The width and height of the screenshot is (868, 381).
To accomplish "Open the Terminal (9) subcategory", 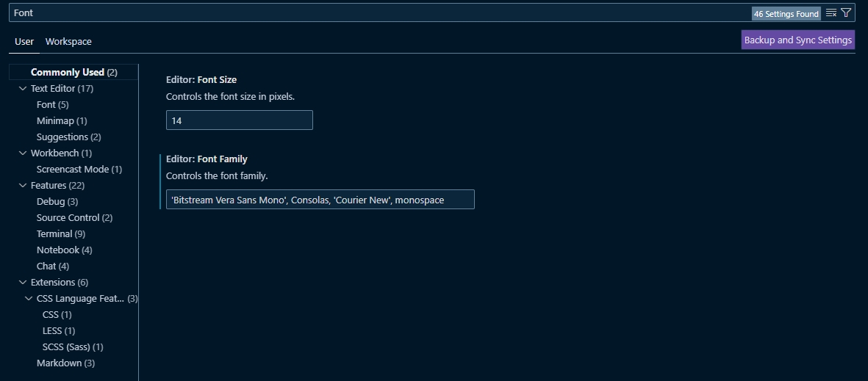I will click(x=61, y=234).
